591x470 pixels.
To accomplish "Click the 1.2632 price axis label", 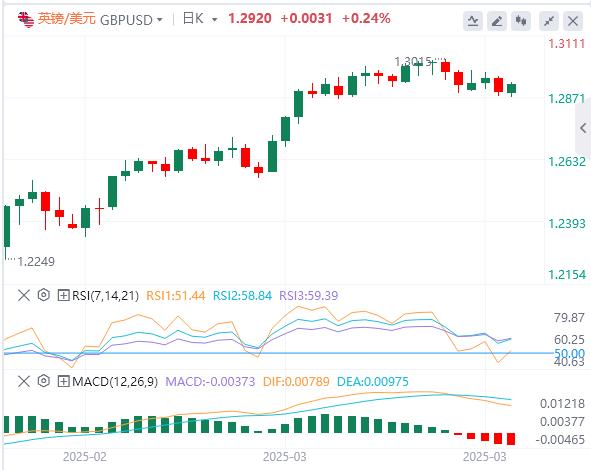I will pyautogui.click(x=567, y=162).
